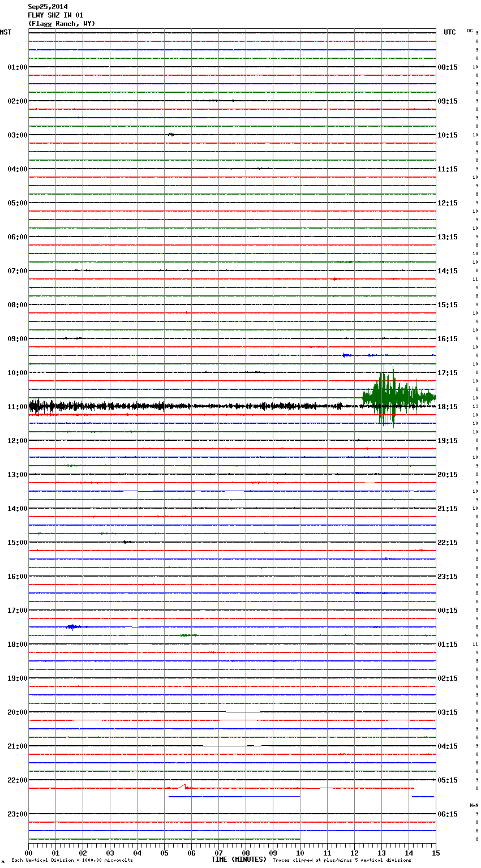This screenshot has height=868, width=481.
Task: Click the NaN value in the DC column
Action: click(x=474, y=805)
